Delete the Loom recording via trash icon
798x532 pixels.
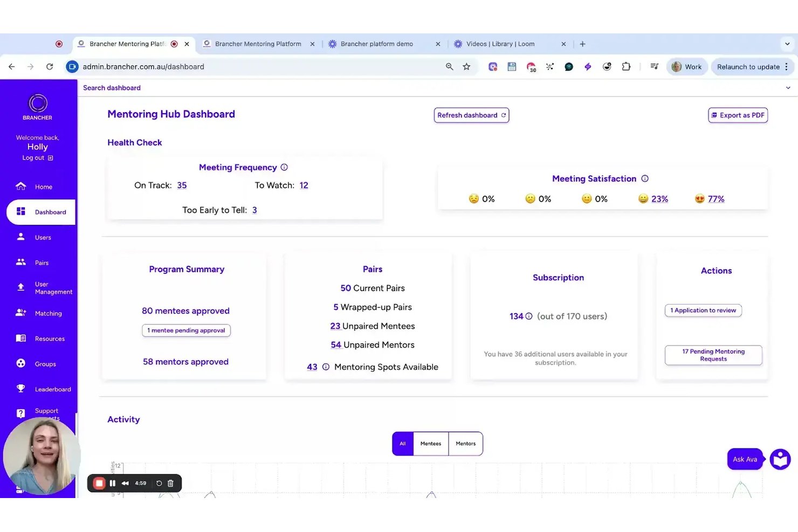click(170, 483)
